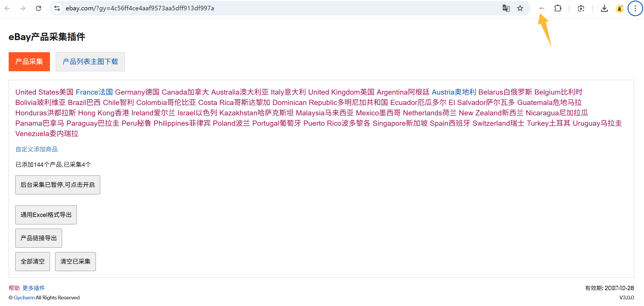This screenshot has height=306, width=644.
Task: Select Netherlands荷兰 site
Action: coord(429,113)
